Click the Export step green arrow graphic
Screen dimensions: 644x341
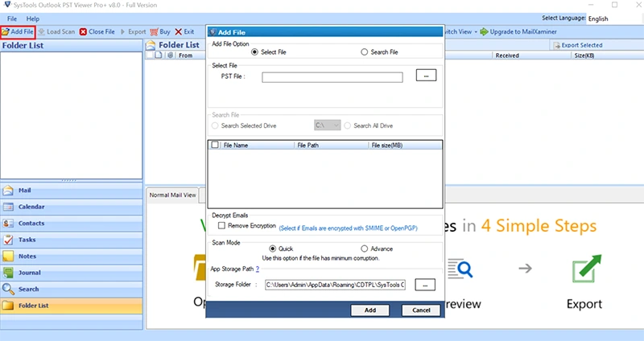pyautogui.click(x=587, y=268)
